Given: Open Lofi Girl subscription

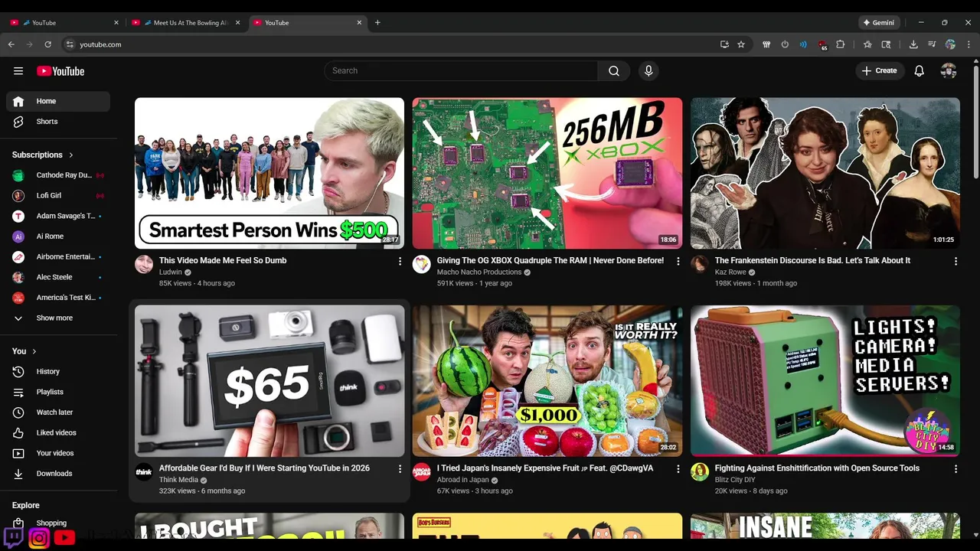Looking at the screenshot, I should coord(58,195).
